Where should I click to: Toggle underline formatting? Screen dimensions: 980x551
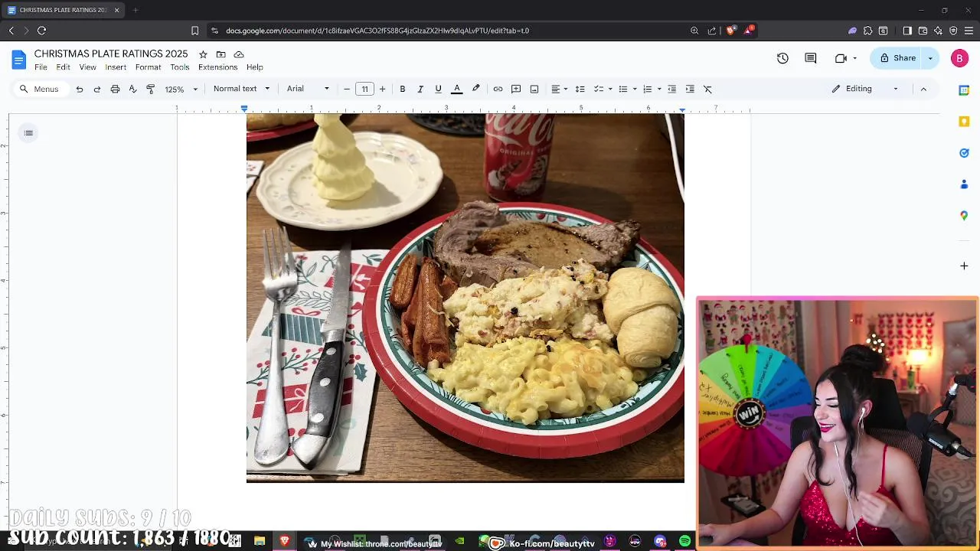pos(438,89)
